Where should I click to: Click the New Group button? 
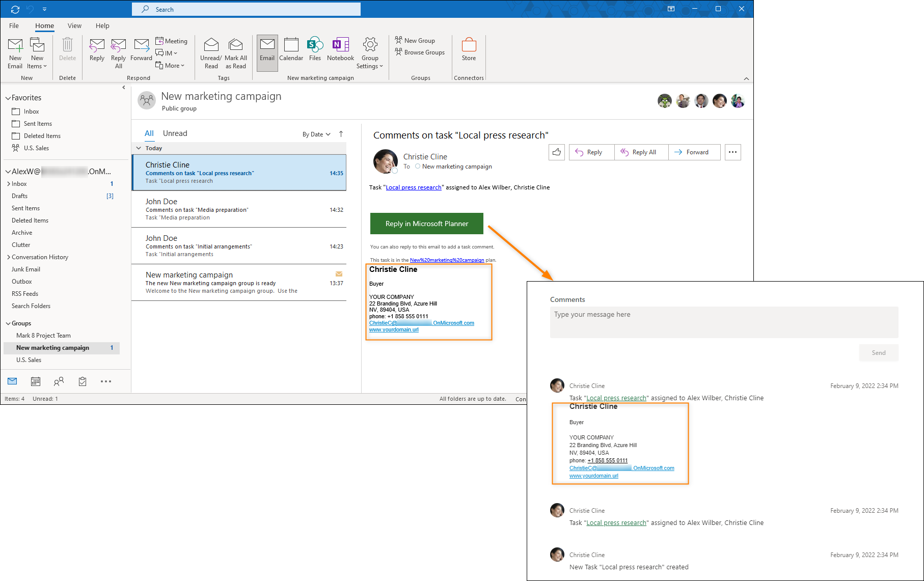pos(415,40)
